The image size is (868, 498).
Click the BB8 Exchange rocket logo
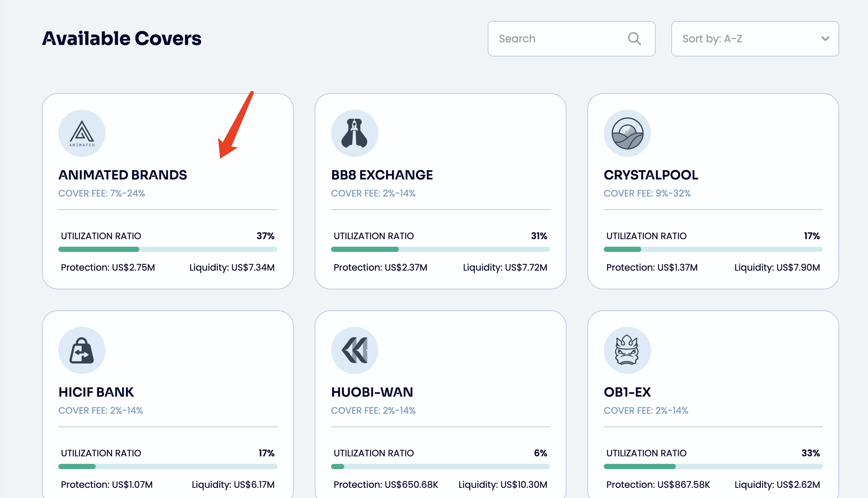click(354, 133)
